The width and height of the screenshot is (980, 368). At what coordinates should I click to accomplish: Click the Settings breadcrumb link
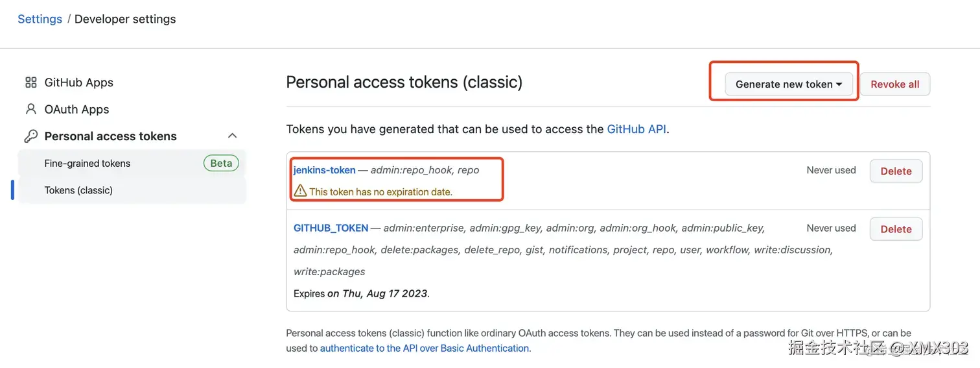tap(40, 19)
